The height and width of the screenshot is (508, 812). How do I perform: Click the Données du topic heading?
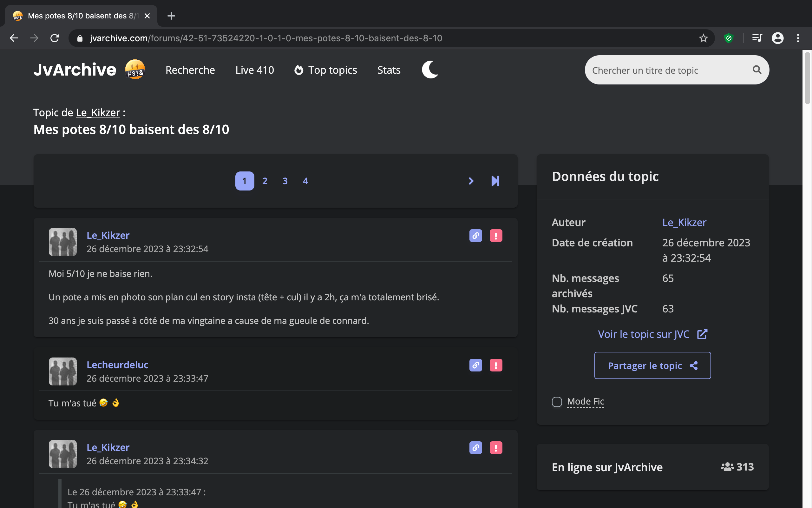pyautogui.click(x=605, y=177)
